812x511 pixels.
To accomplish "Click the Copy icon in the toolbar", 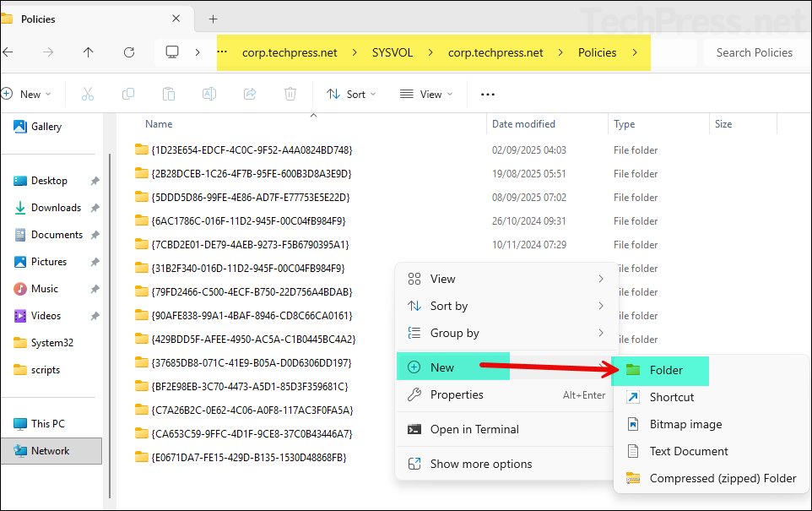I will pyautogui.click(x=127, y=94).
